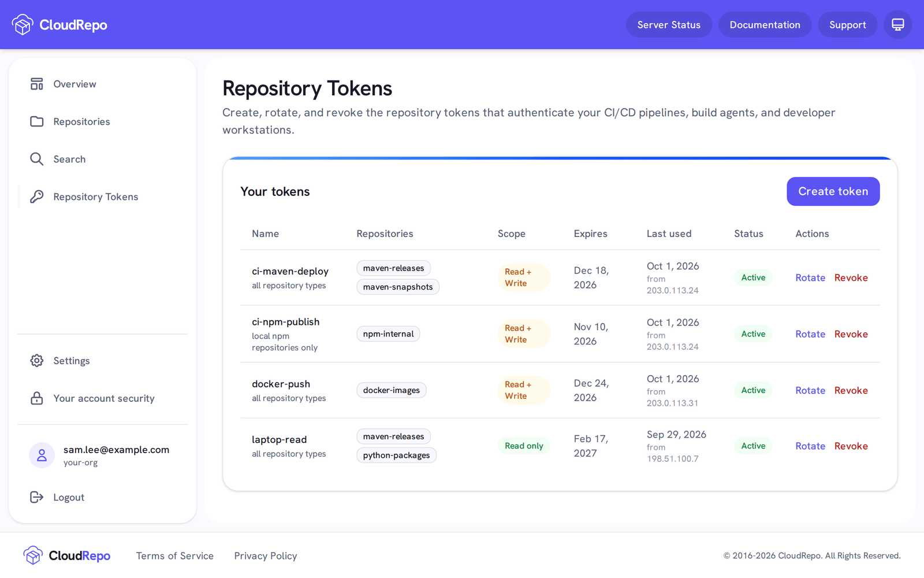The image size is (924, 578).
Task: Revoke the ci-npm-publish token
Action: 851,334
